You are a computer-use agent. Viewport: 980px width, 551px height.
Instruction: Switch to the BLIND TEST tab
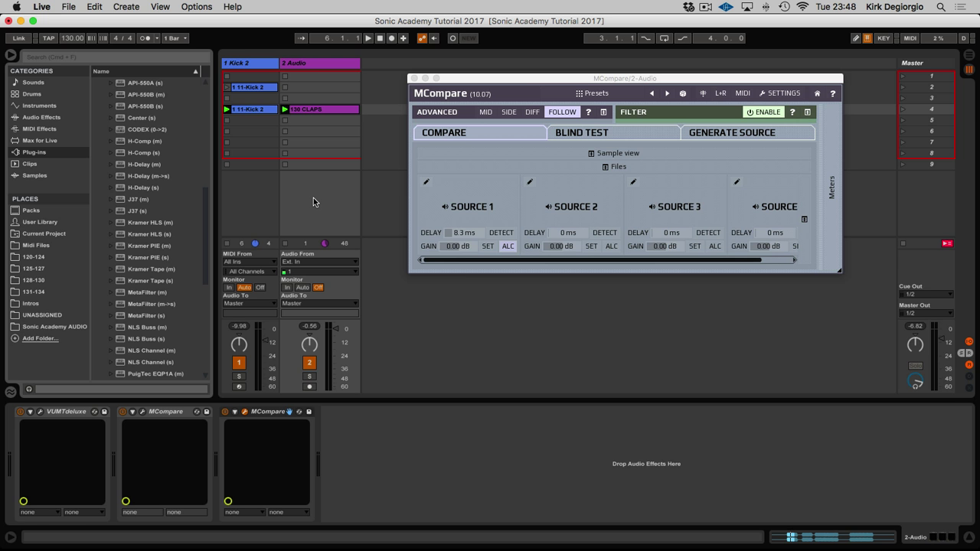tap(613, 132)
